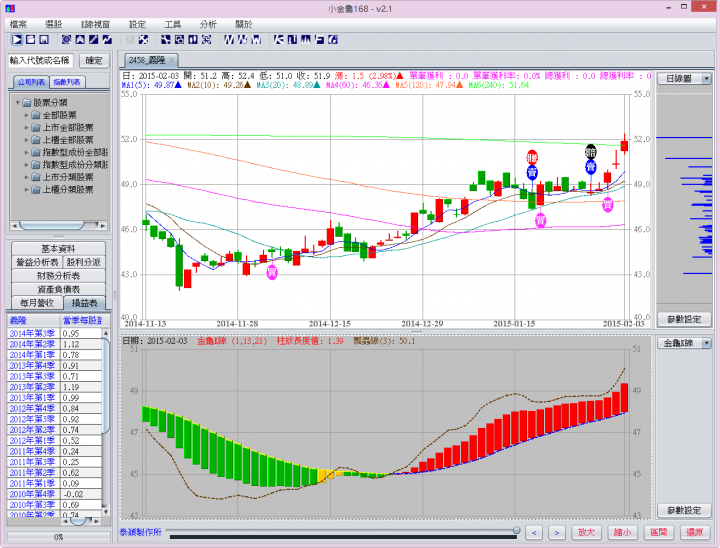Screen dimensions: 720x548
Task: Switch to the 公司列表 tab
Action: tap(31, 82)
